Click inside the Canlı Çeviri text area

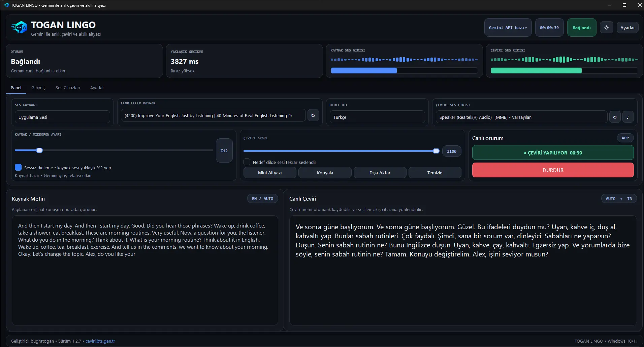pos(463,270)
